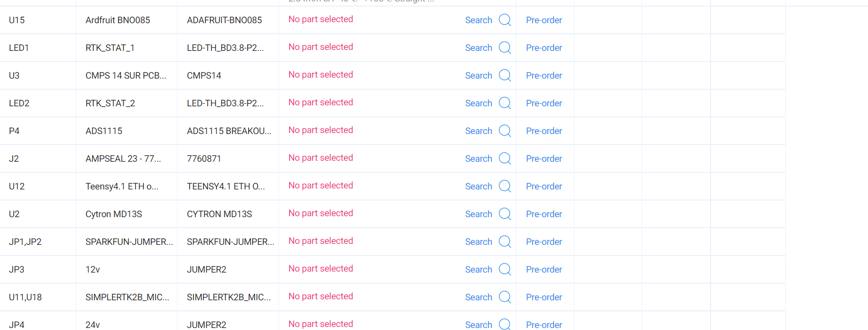Select "No part selected" cell for U3

coord(321,75)
